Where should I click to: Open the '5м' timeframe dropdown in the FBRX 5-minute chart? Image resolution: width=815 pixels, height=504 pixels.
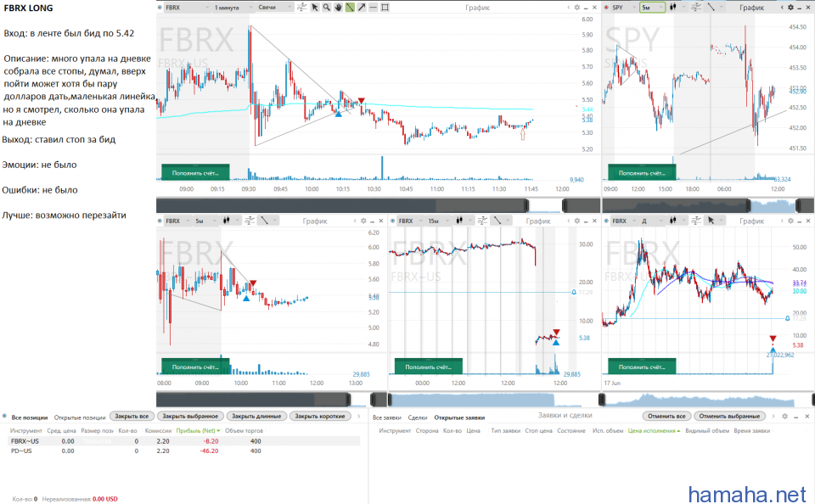[205, 221]
